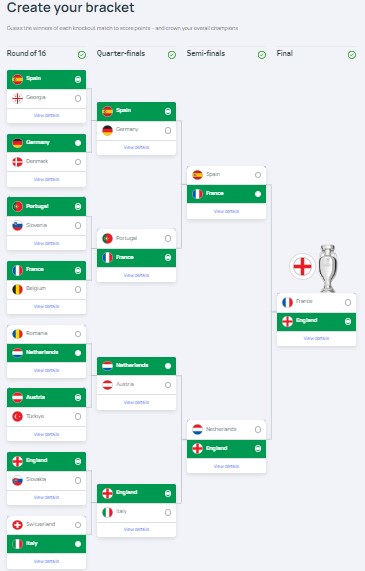Open View details under Netherlands vs England semi-final
Image resolution: width=365 pixels, height=571 pixels.
pyautogui.click(x=226, y=466)
